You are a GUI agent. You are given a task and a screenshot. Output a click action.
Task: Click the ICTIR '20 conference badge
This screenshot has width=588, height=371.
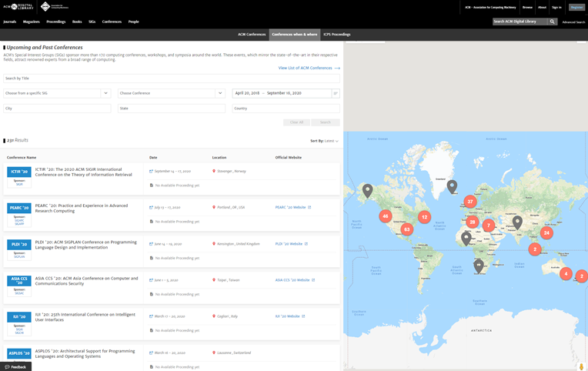19,172
